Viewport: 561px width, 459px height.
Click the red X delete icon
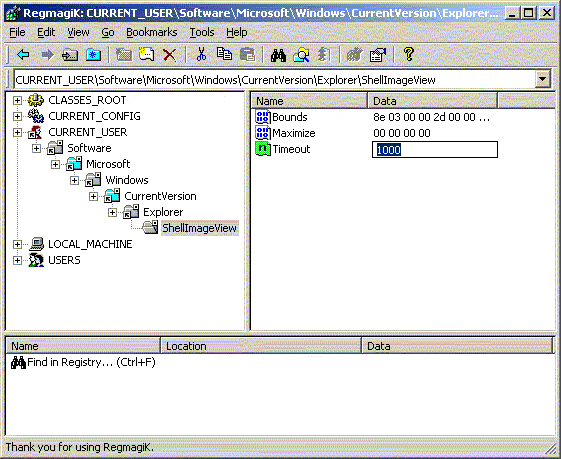[170, 55]
